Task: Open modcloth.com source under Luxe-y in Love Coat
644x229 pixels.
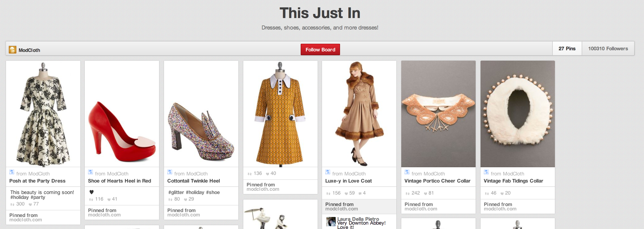Action: [342, 209]
